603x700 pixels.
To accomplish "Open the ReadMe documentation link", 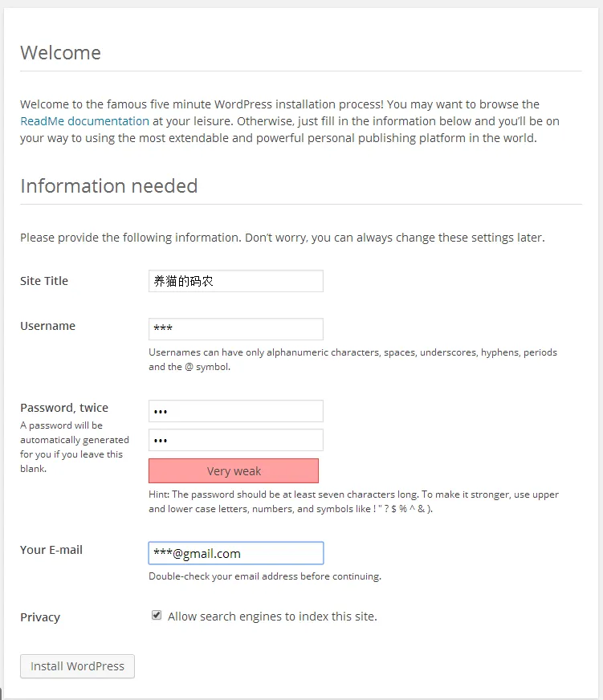I will 84,121.
